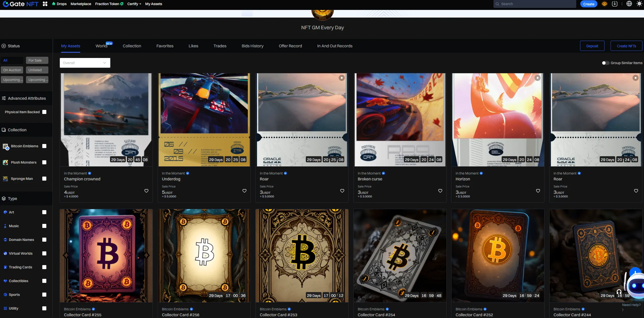644x318 pixels.
Task: Switch to the Works tab
Action: tap(102, 46)
